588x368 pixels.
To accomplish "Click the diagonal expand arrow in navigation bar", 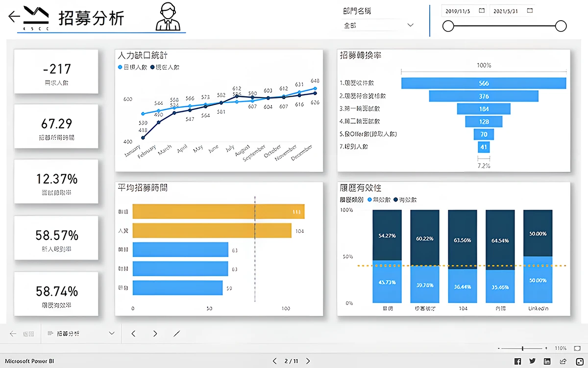I will tap(177, 334).
